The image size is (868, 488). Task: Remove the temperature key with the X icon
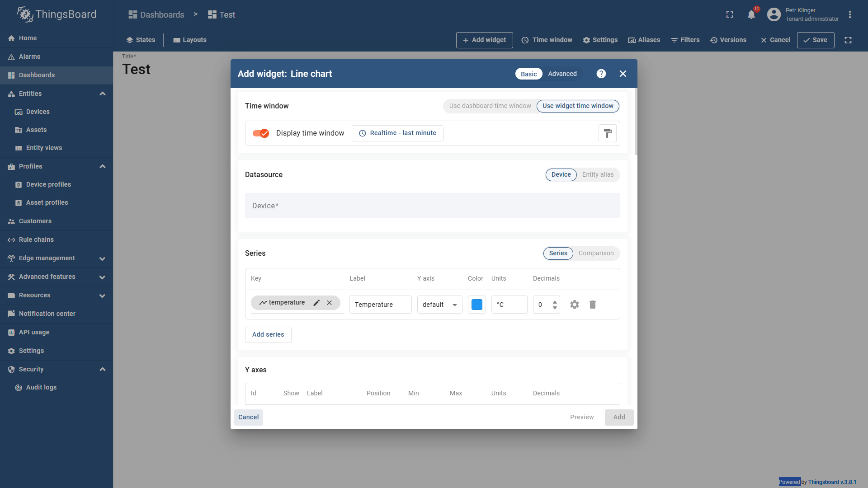[329, 303]
